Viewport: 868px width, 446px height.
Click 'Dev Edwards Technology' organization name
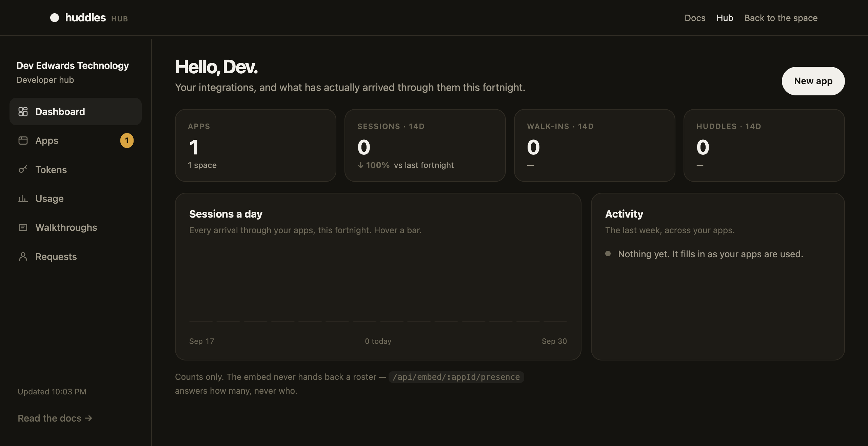pos(73,66)
